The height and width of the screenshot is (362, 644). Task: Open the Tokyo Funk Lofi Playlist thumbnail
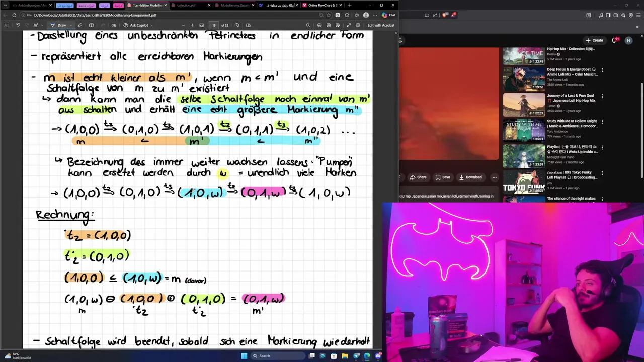pos(524,182)
